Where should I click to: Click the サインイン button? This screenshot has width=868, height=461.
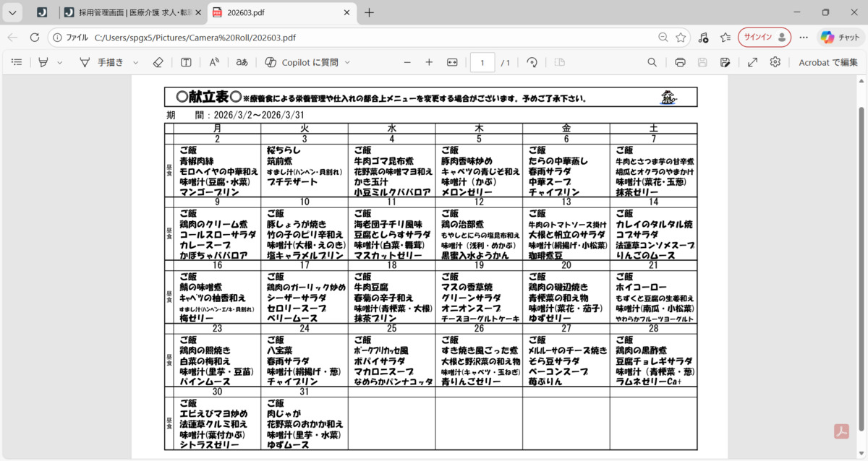[x=764, y=38]
